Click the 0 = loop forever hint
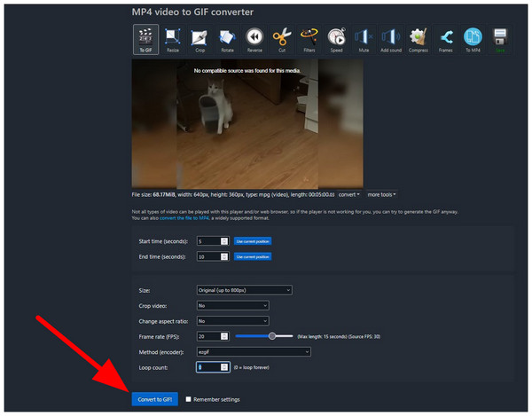The width and height of the screenshot is (532, 416). pyautogui.click(x=252, y=367)
